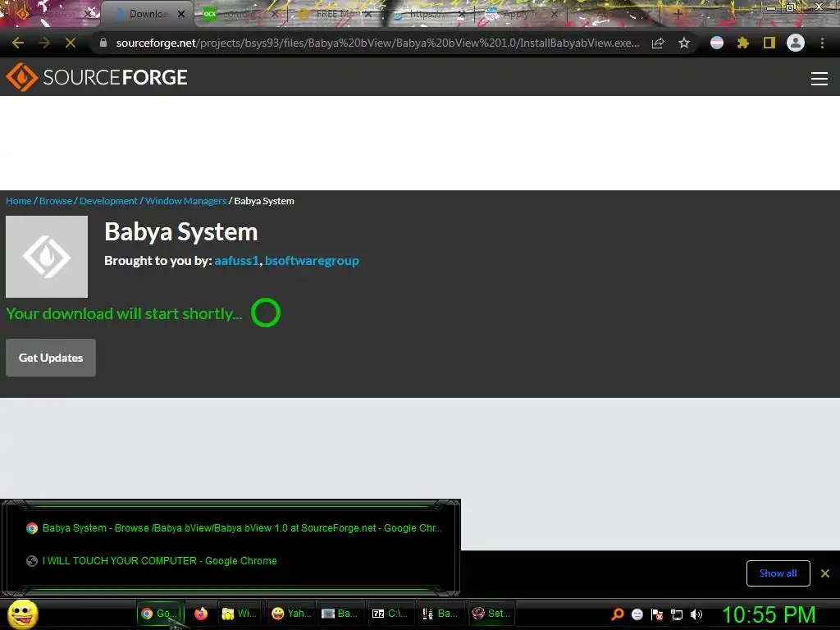The height and width of the screenshot is (630, 840).
Task: Click the green download progress circle
Action: pyautogui.click(x=266, y=313)
